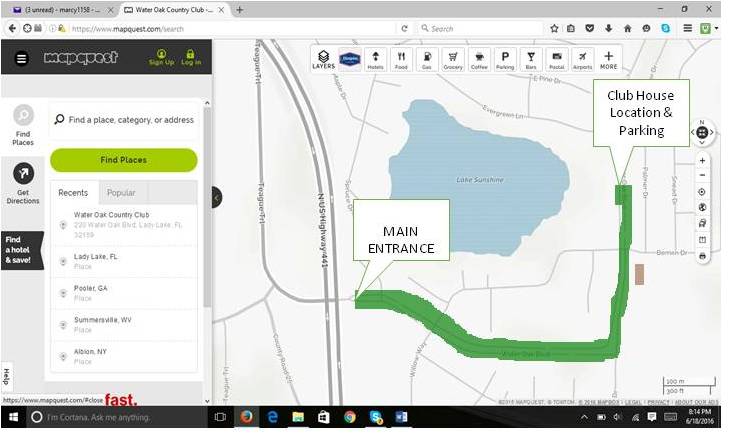730x434 pixels.
Task: Pan map left with compass arrow
Action: pyautogui.click(x=693, y=133)
